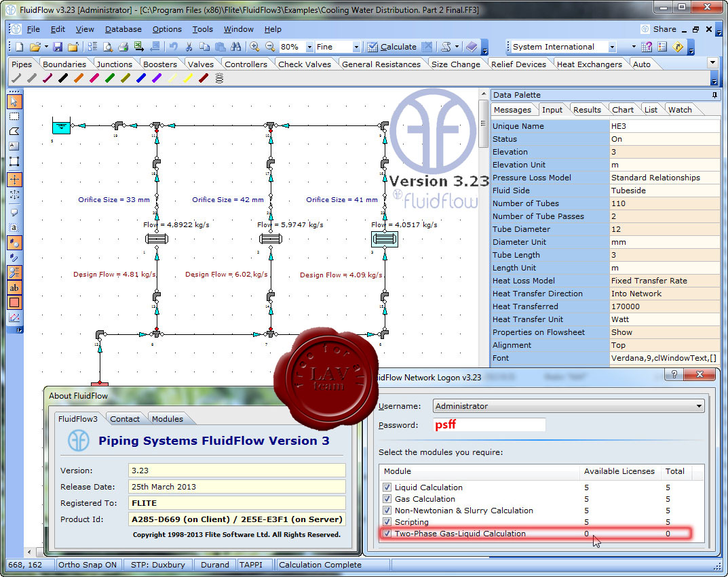The width and height of the screenshot is (728, 577).
Task: Click the chart line graph tool
Action: coord(14,318)
